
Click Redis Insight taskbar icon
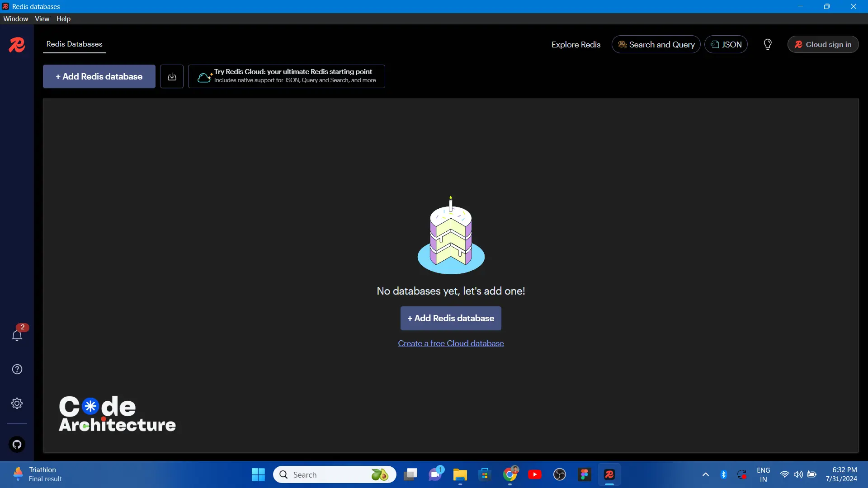pos(609,474)
